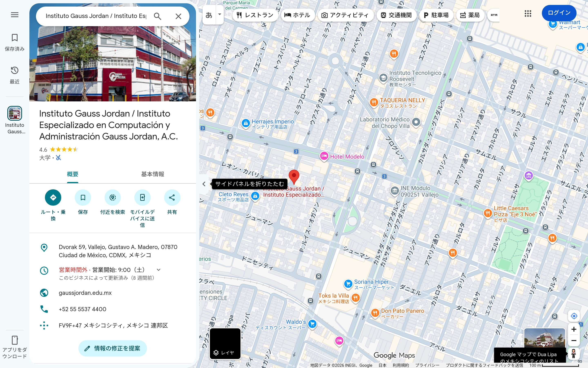
Task: Clear the search with the X icon
Action: pyautogui.click(x=178, y=16)
